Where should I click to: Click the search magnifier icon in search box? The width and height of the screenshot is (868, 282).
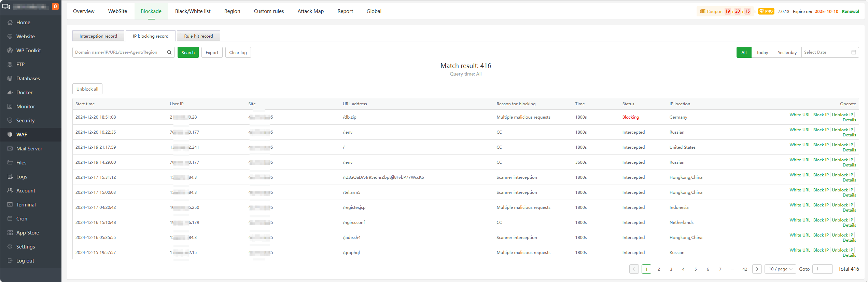point(169,52)
